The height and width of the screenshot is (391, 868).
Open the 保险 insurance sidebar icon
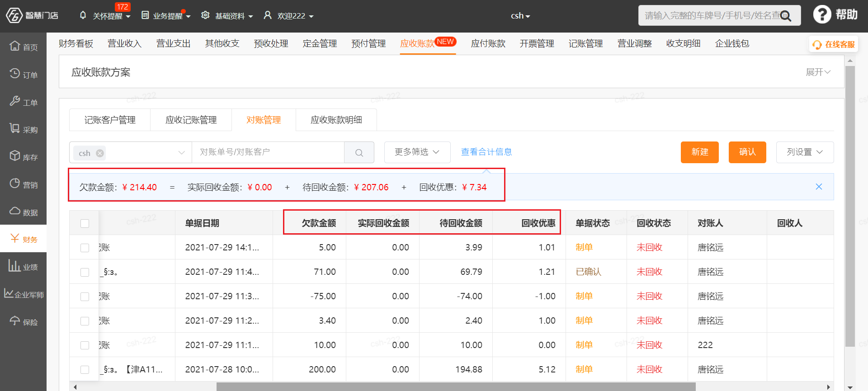click(x=15, y=321)
